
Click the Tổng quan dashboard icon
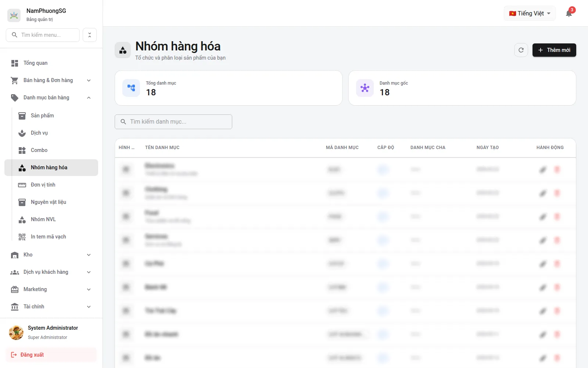coord(15,63)
